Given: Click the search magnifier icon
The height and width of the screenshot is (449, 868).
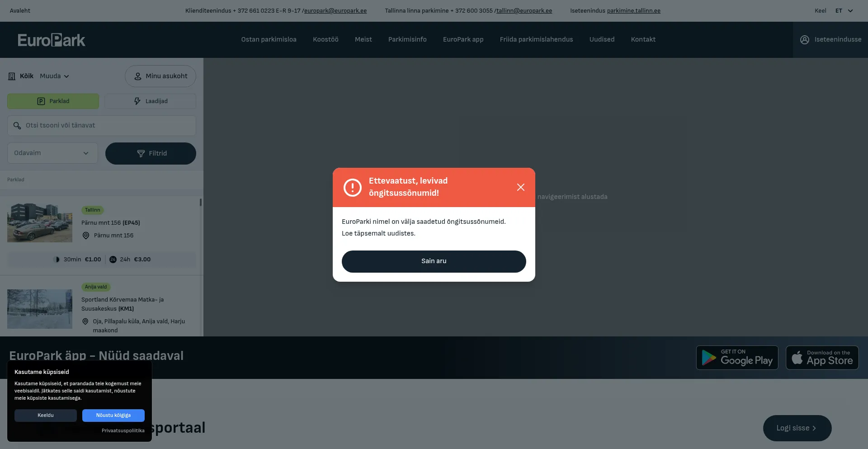Looking at the screenshot, I should pos(17,126).
